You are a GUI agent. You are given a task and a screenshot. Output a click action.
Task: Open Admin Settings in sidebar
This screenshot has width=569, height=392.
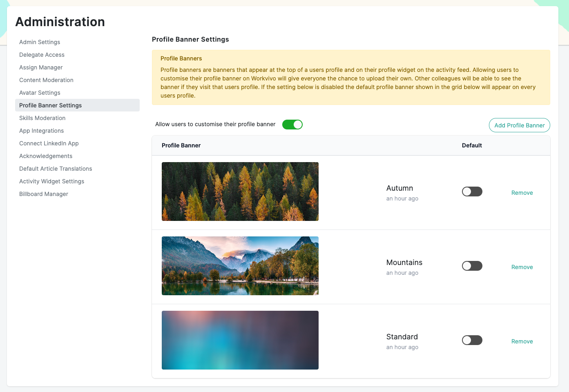click(40, 42)
